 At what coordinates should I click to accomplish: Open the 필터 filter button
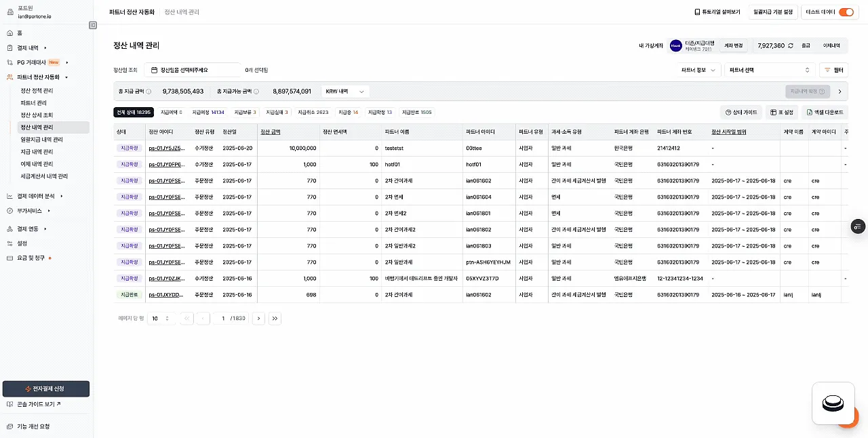(833, 70)
